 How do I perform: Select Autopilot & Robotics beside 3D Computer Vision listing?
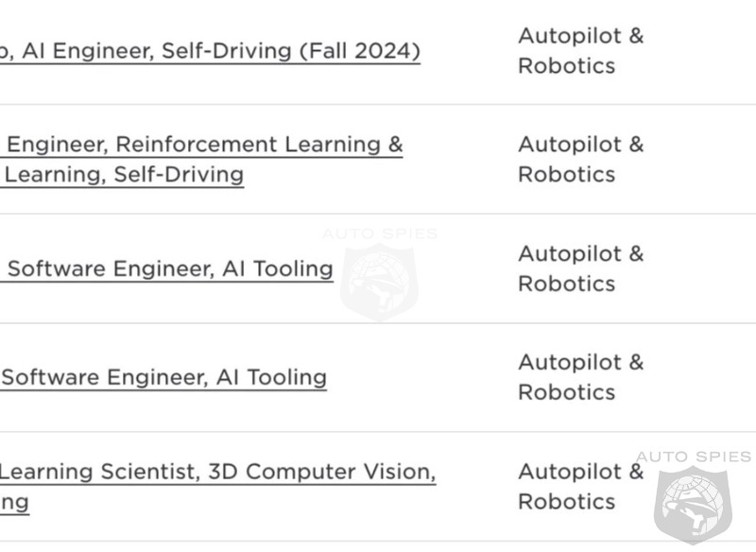(x=581, y=487)
